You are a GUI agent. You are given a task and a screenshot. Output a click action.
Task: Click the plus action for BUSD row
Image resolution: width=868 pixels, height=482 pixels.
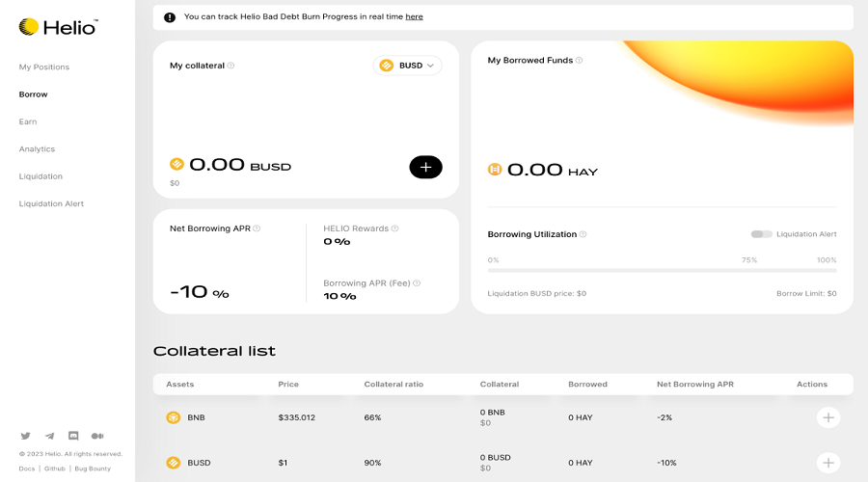point(828,463)
